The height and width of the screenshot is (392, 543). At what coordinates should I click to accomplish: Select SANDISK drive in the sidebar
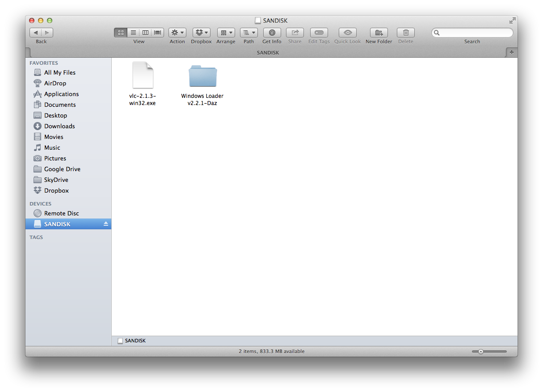click(68, 224)
